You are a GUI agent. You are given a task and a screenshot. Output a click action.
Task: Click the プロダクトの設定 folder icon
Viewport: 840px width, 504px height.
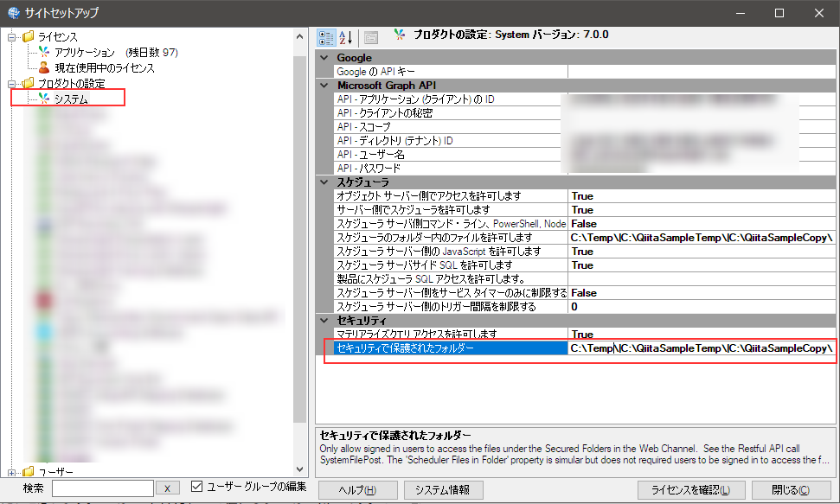point(28,83)
